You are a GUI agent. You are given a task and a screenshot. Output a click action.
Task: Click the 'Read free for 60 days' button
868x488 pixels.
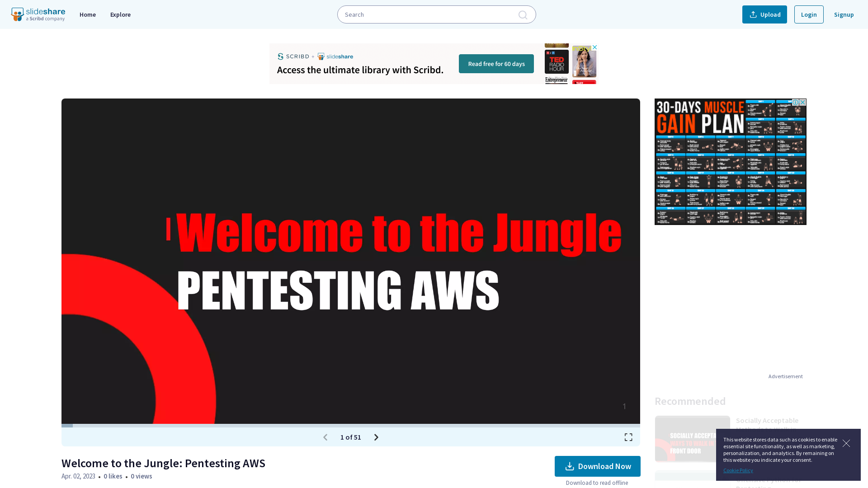tap(496, 64)
